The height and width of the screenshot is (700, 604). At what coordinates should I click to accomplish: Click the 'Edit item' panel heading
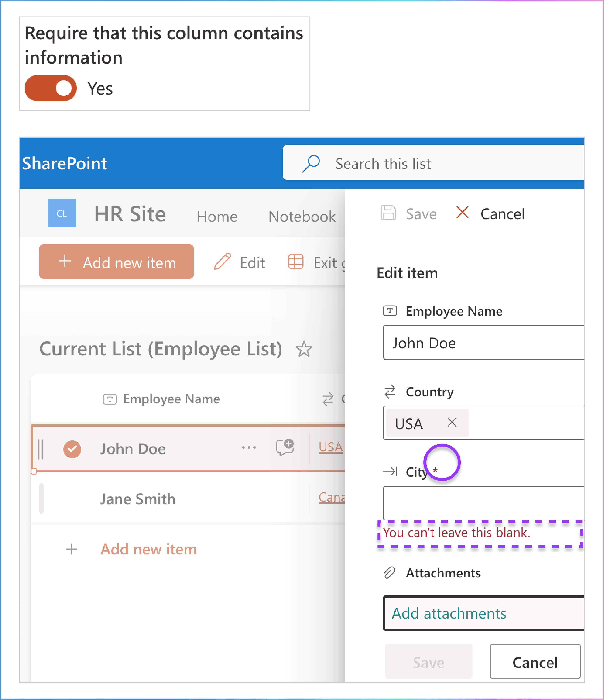407,273
